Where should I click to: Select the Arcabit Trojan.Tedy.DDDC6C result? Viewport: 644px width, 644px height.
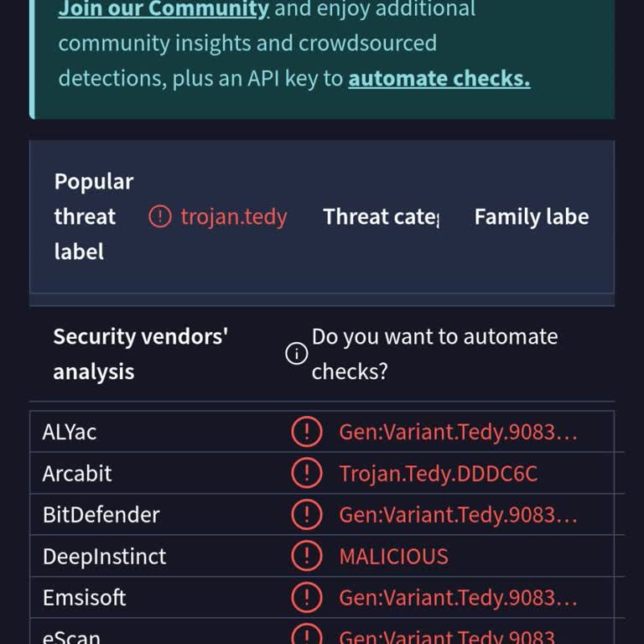(439, 474)
